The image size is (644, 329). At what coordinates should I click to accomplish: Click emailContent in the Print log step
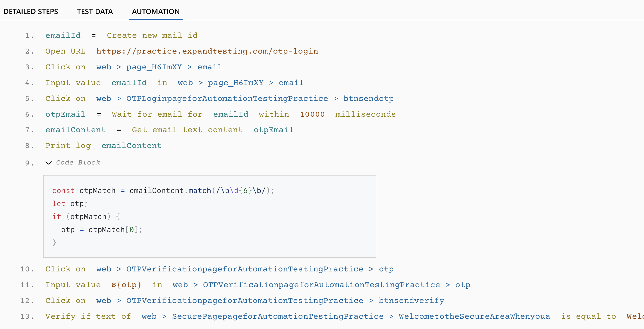(131, 145)
